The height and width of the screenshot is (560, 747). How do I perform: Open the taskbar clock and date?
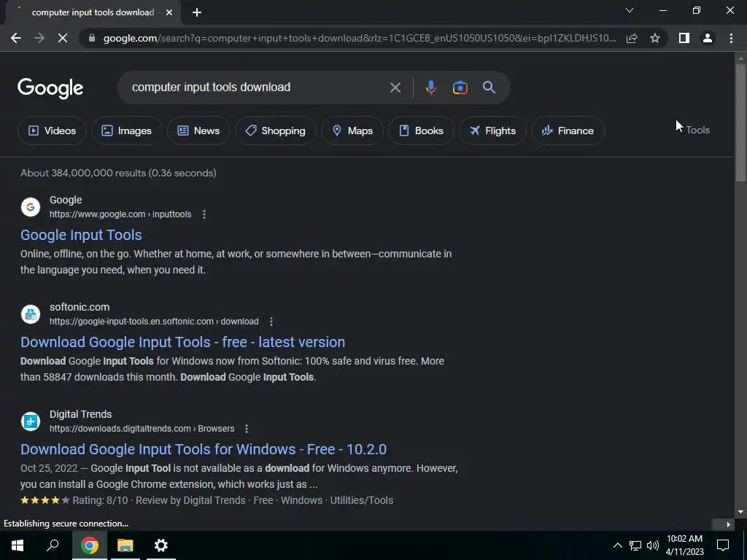point(684,545)
